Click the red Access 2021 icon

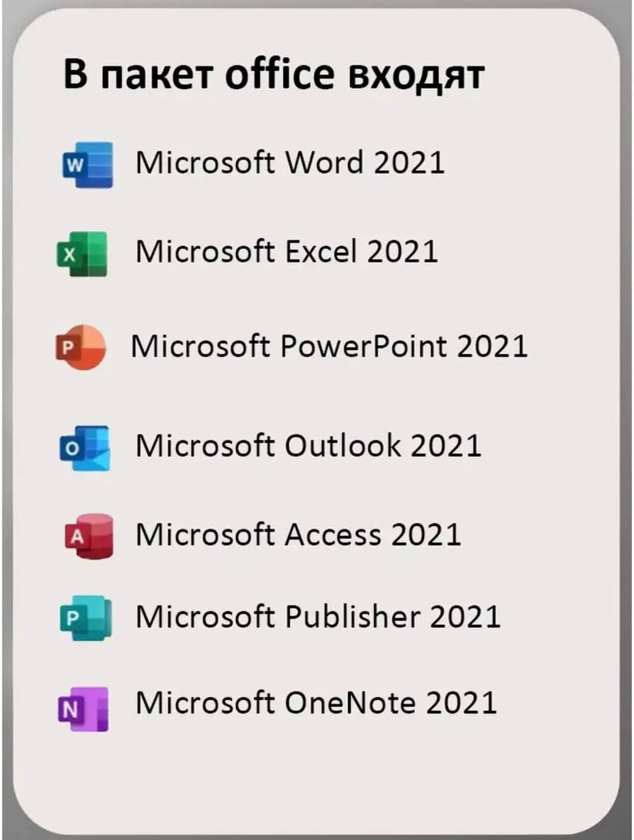[x=88, y=536]
